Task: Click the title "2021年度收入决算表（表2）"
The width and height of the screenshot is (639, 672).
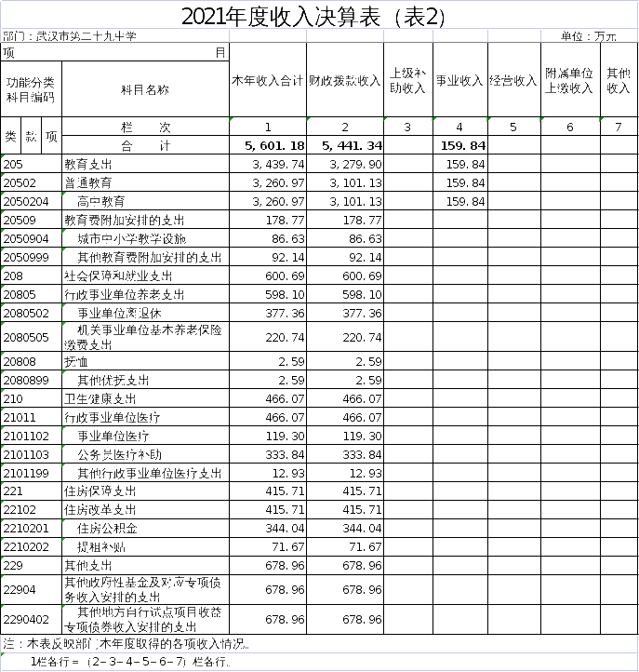Action: [x=313, y=17]
